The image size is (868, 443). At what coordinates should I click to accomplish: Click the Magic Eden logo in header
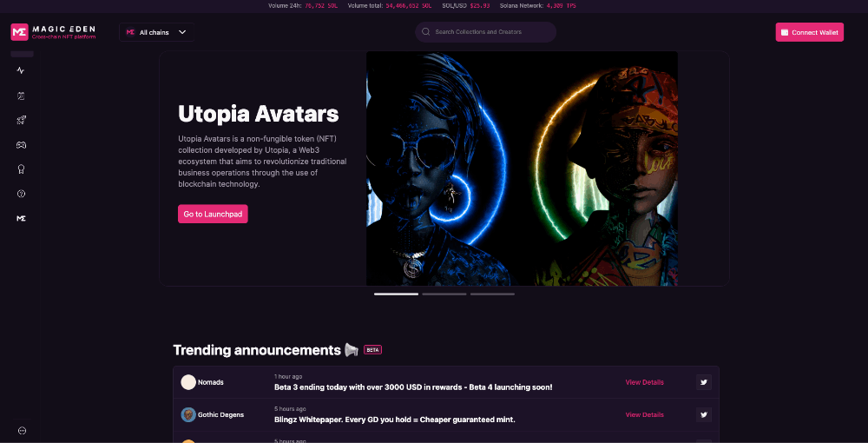click(x=53, y=32)
